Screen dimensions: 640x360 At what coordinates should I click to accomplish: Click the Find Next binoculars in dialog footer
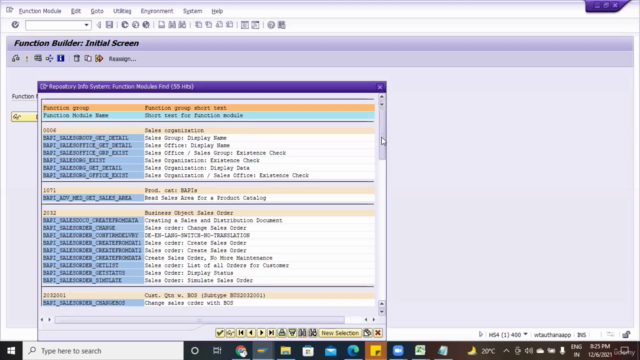click(x=313, y=333)
